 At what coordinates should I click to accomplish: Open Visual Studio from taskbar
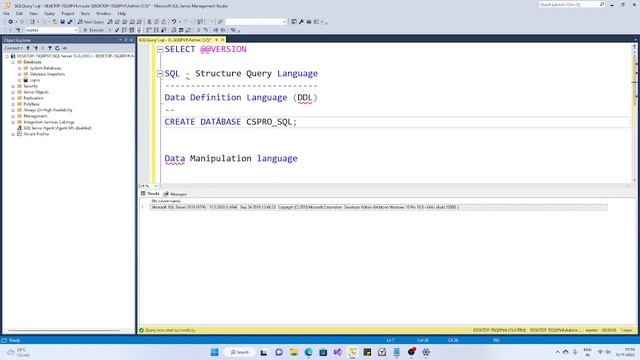coord(338,352)
